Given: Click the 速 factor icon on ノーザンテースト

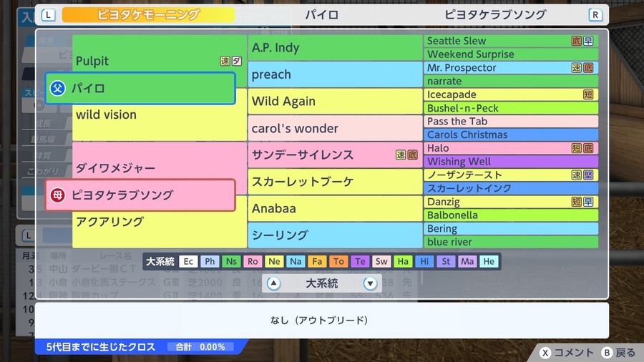Looking at the screenshot, I should (577, 175).
